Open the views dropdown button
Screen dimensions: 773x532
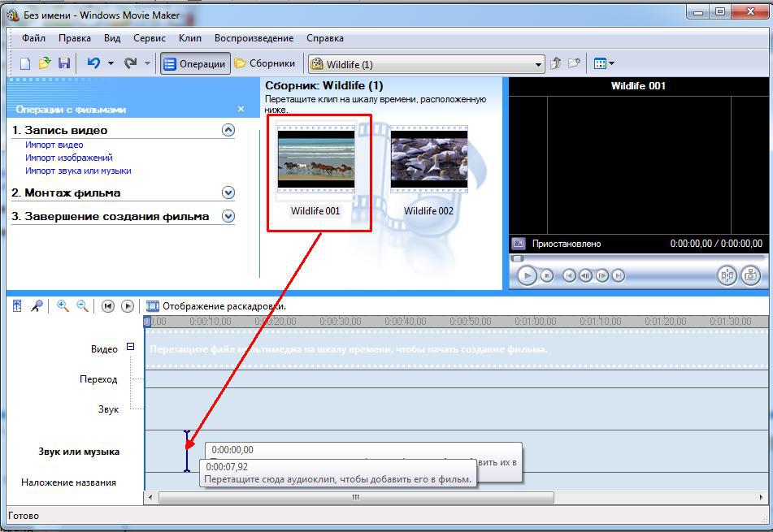[604, 63]
